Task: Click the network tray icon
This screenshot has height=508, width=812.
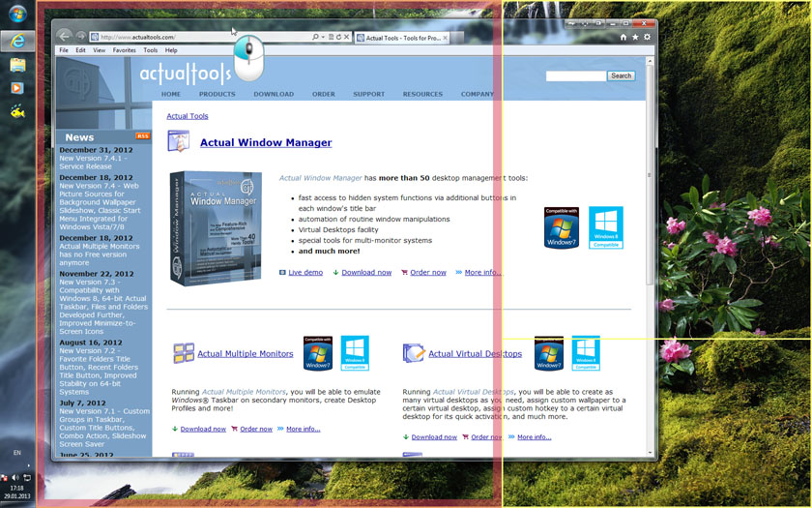Action: click(x=26, y=477)
